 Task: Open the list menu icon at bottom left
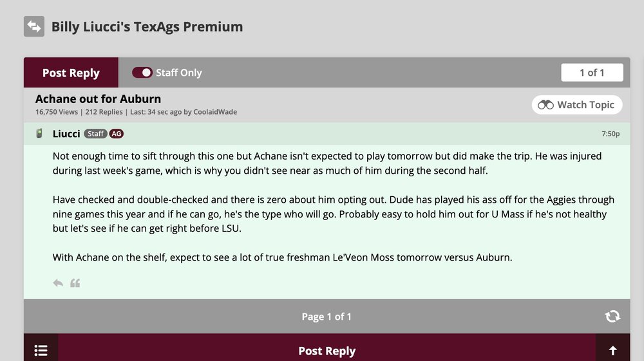41,350
